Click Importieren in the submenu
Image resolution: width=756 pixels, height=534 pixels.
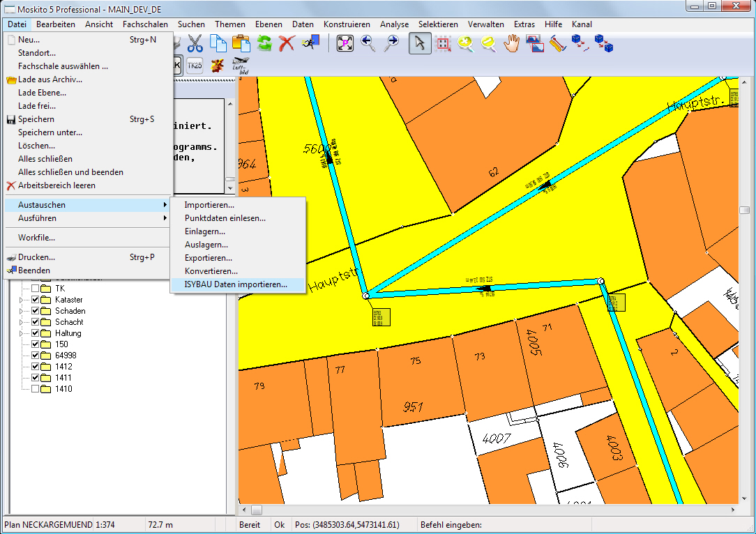pyautogui.click(x=238, y=206)
